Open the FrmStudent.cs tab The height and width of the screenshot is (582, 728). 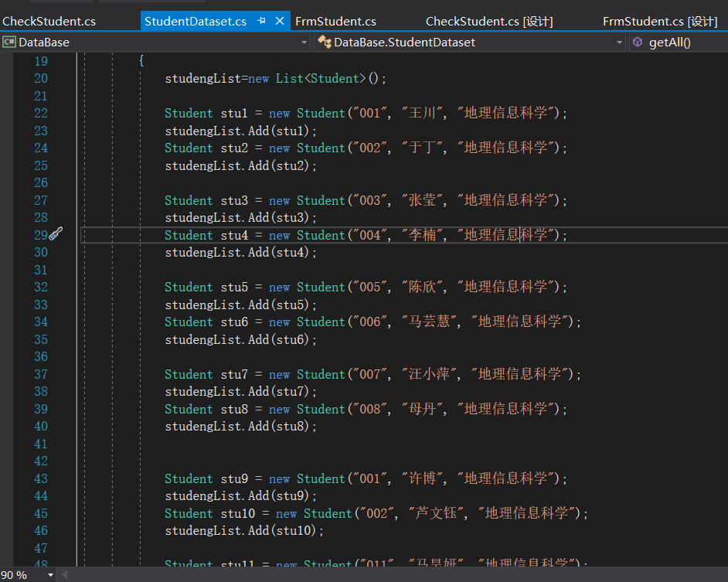coord(335,22)
